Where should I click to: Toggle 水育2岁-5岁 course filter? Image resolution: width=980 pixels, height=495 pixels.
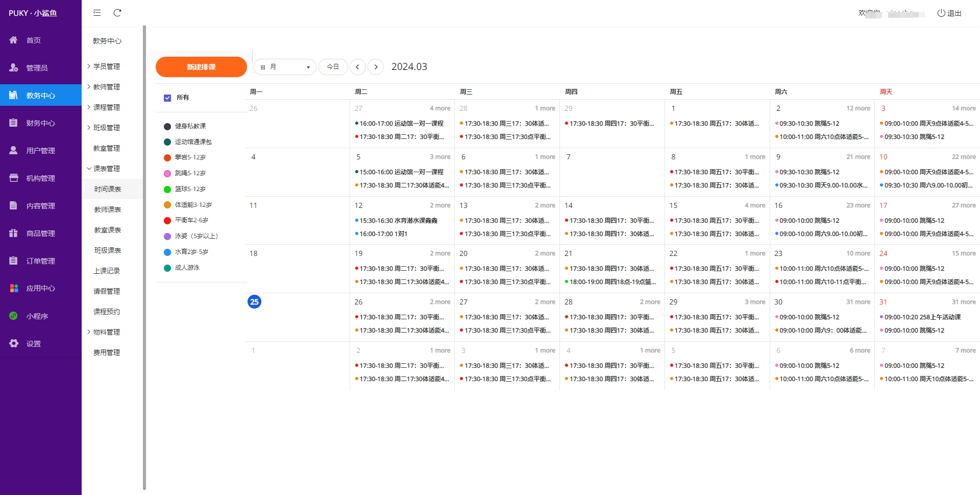(x=167, y=252)
